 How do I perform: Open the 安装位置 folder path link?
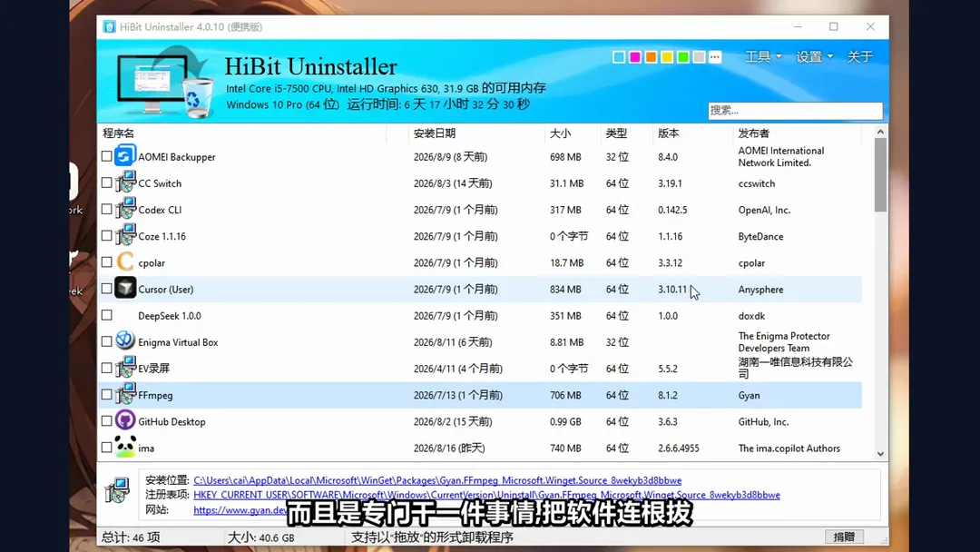tap(437, 480)
